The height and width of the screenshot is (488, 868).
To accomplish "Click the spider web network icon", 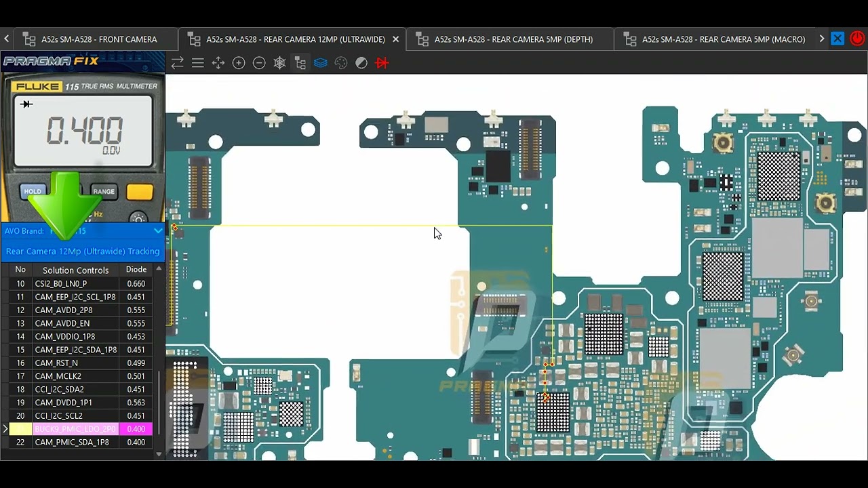I will pyautogui.click(x=279, y=63).
